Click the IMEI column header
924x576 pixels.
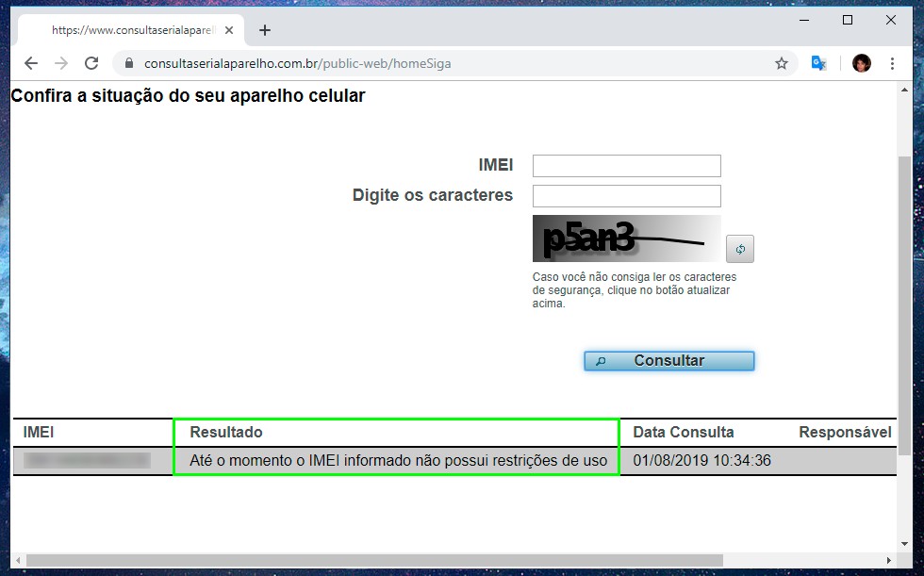39,433
